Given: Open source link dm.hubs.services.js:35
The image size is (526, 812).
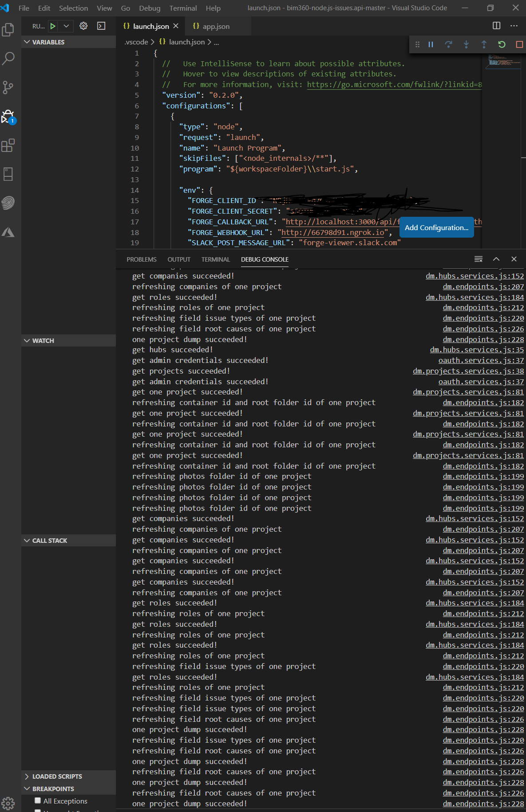Looking at the screenshot, I should [x=477, y=350].
